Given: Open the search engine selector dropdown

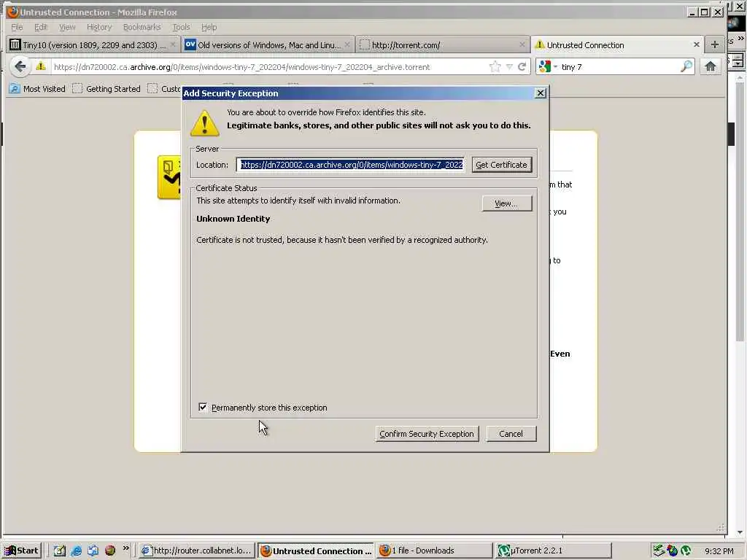Looking at the screenshot, I should (547, 66).
